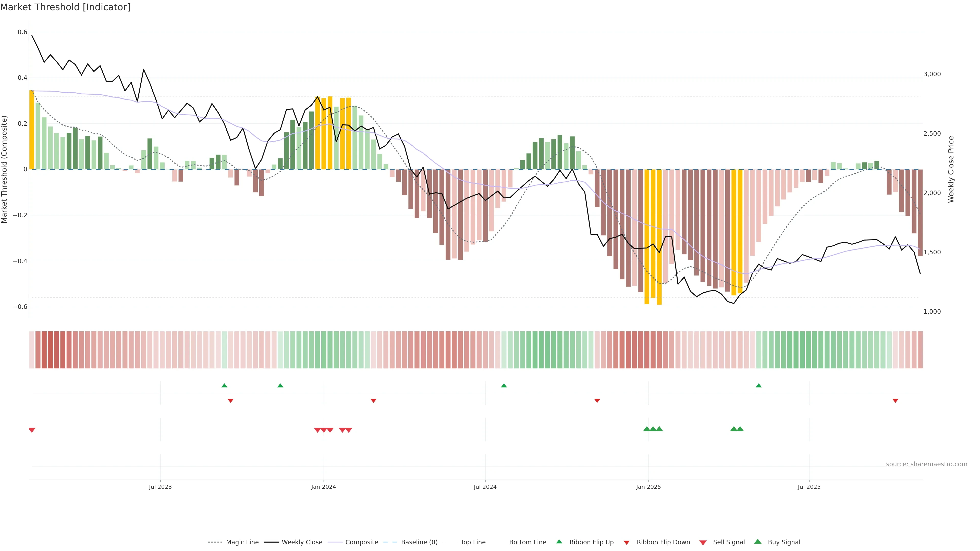Click red Ribbon Flip Down legend triangle
Screen dimensions: 980x551
pyautogui.click(x=627, y=542)
